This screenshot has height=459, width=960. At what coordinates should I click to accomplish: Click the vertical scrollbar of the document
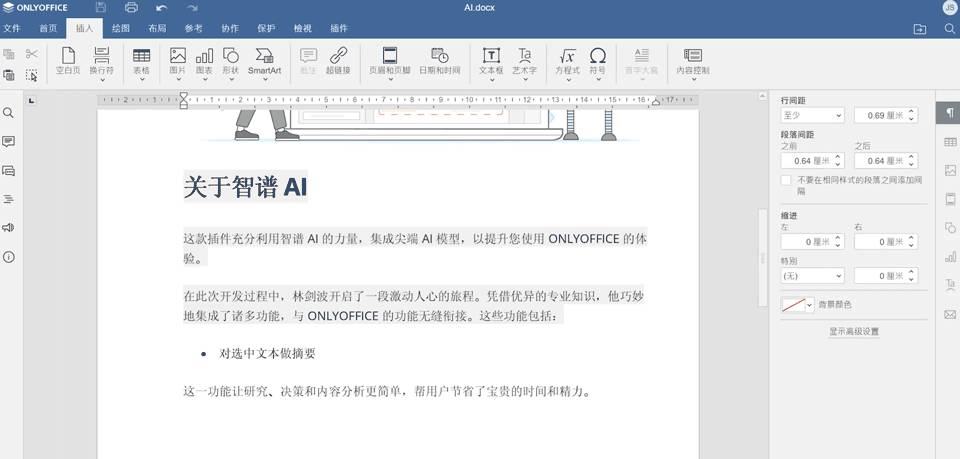click(x=762, y=258)
